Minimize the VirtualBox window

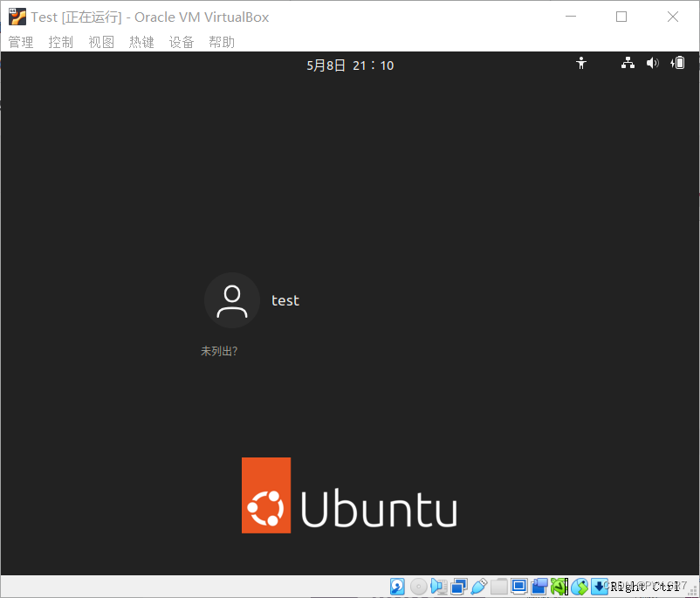571,17
